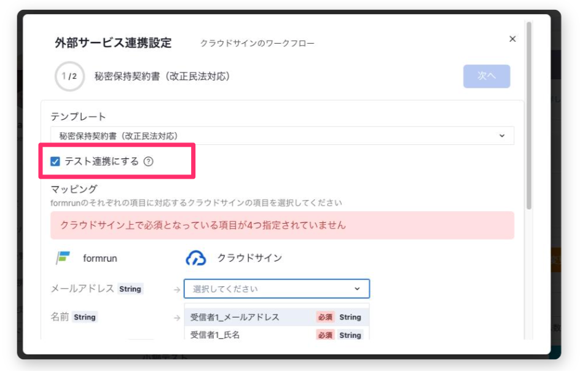Close the 外部サービス連携設定 dialog
The height and width of the screenshot is (371, 588).
click(x=512, y=39)
